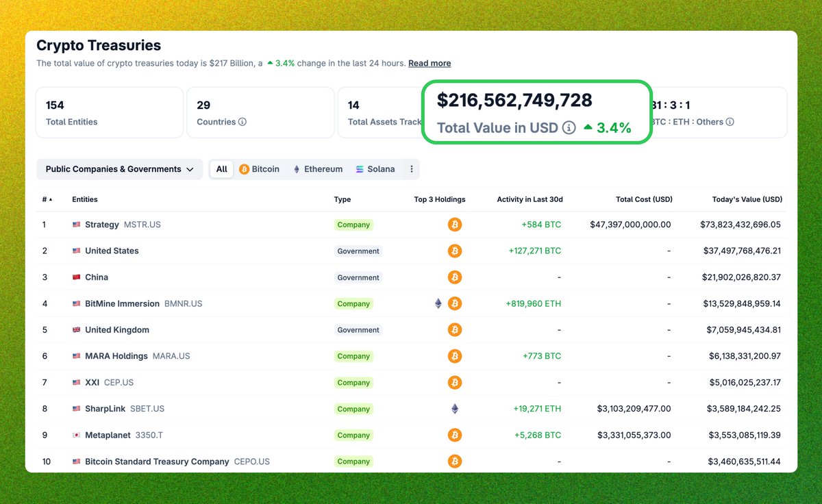Filter by Ethereum tab
822x504 pixels.
point(318,169)
